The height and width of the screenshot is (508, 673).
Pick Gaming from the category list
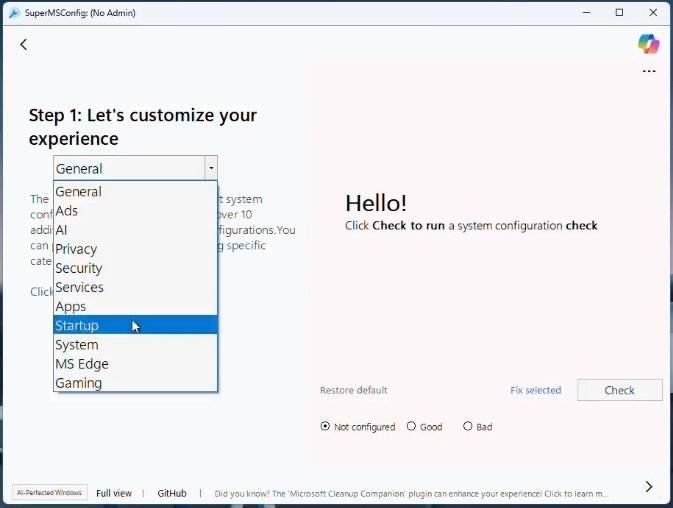(135, 382)
